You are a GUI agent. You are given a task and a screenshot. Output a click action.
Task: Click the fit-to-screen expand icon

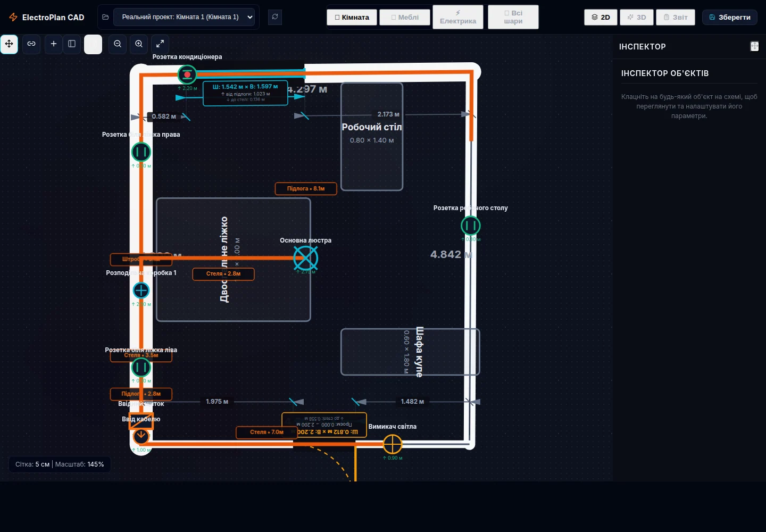tap(160, 44)
